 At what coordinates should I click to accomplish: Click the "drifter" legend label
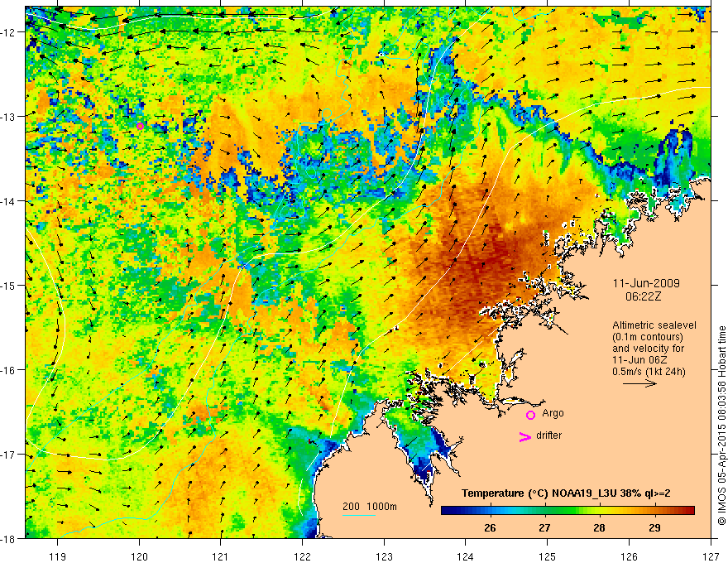[x=548, y=435]
